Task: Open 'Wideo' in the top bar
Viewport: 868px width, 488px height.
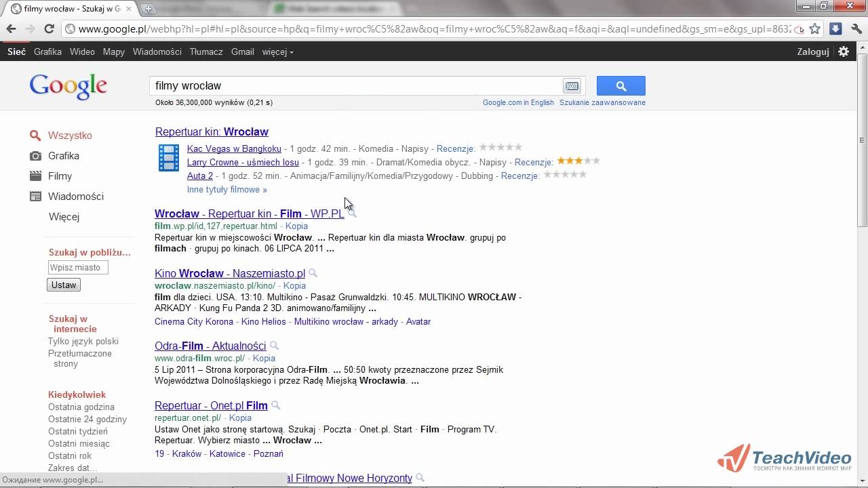Action: coord(82,52)
